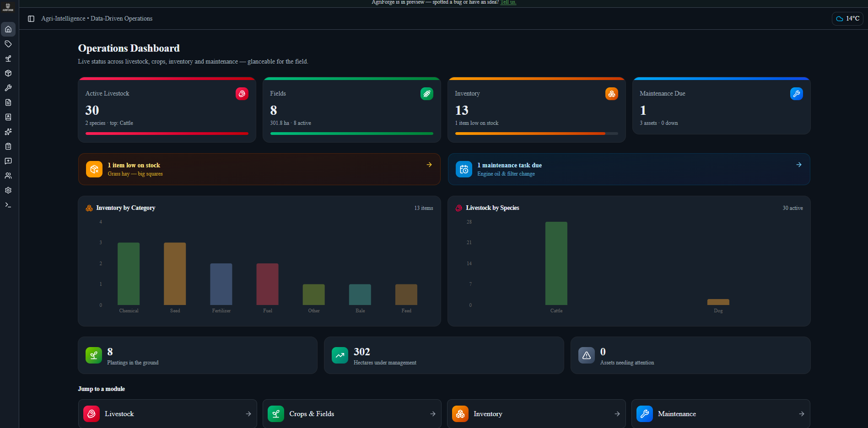Click the orange Inventory card icon
This screenshot has width=868, height=428.
click(x=612, y=94)
